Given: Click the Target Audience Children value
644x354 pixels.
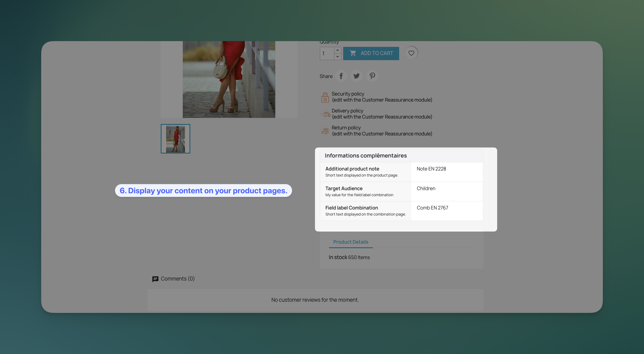Looking at the screenshot, I should pyautogui.click(x=426, y=188).
